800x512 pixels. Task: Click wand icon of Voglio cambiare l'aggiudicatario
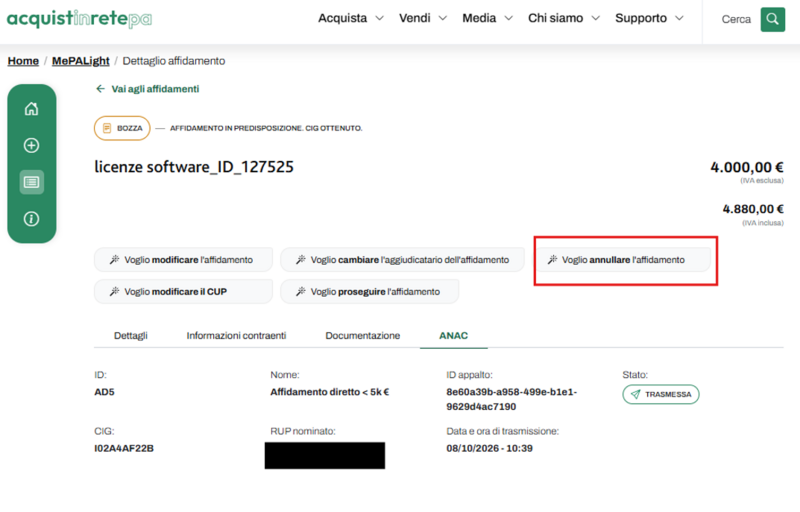[x=301, y=260]
